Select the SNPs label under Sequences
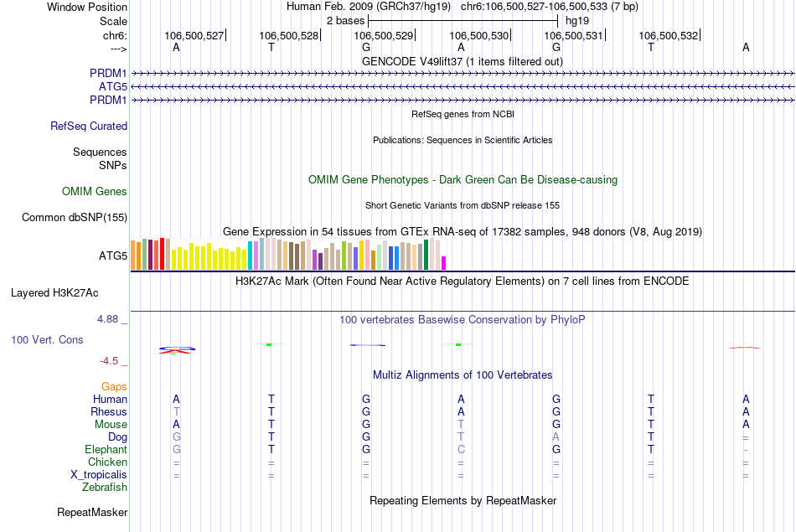The width and height of the screenshot is (796, 532). [113, 166]
